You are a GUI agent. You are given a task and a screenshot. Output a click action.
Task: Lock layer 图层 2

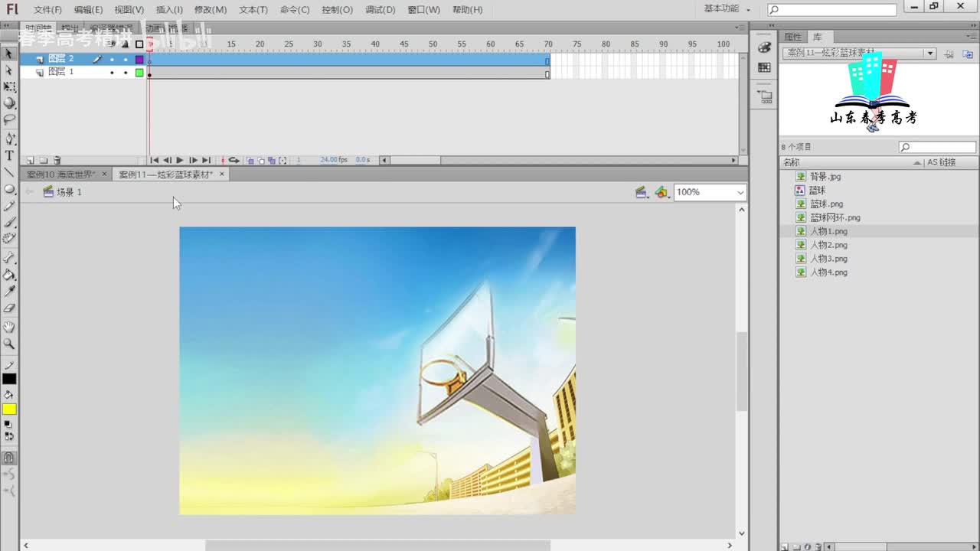click(x=126, y=59)
